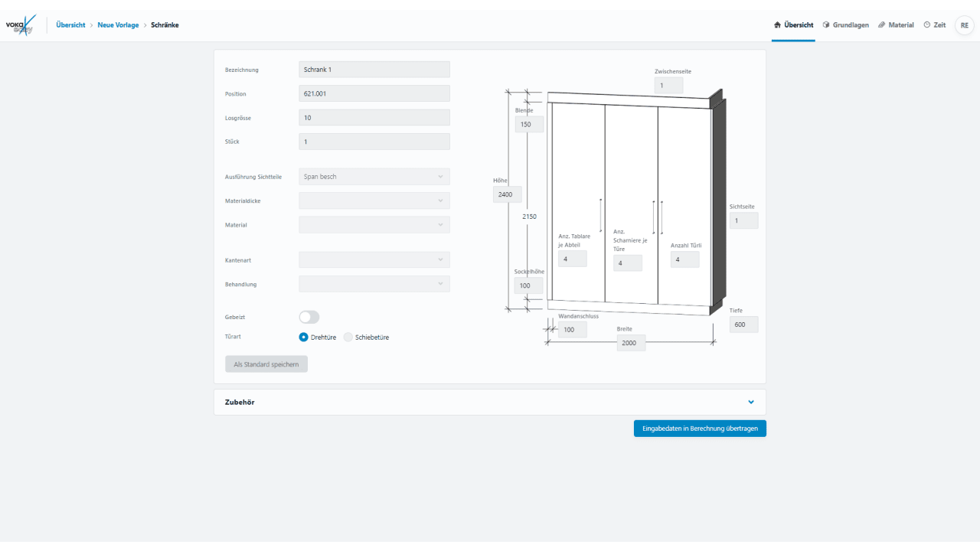The height and width of the screenshot is (551, 980).
Task: Edit the Losgrösse field
Action: (x=374, y=118)
